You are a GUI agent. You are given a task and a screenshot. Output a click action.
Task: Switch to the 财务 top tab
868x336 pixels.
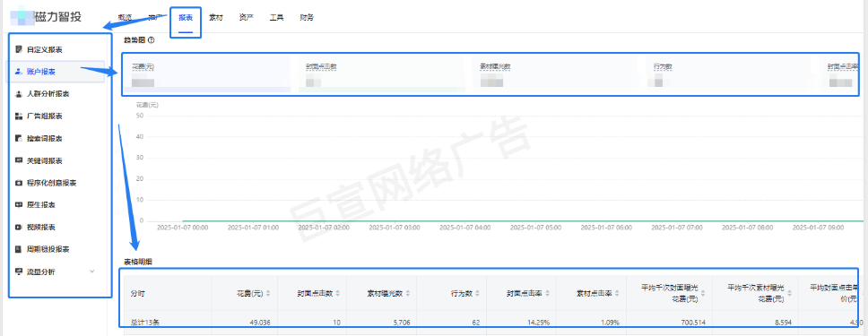[307, 18]
